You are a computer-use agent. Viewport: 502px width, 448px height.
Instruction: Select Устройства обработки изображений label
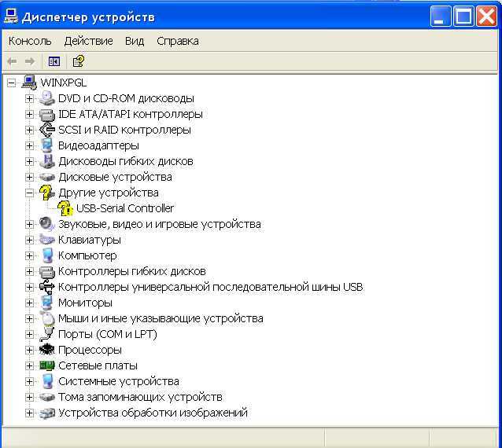[x=153, y=413]
